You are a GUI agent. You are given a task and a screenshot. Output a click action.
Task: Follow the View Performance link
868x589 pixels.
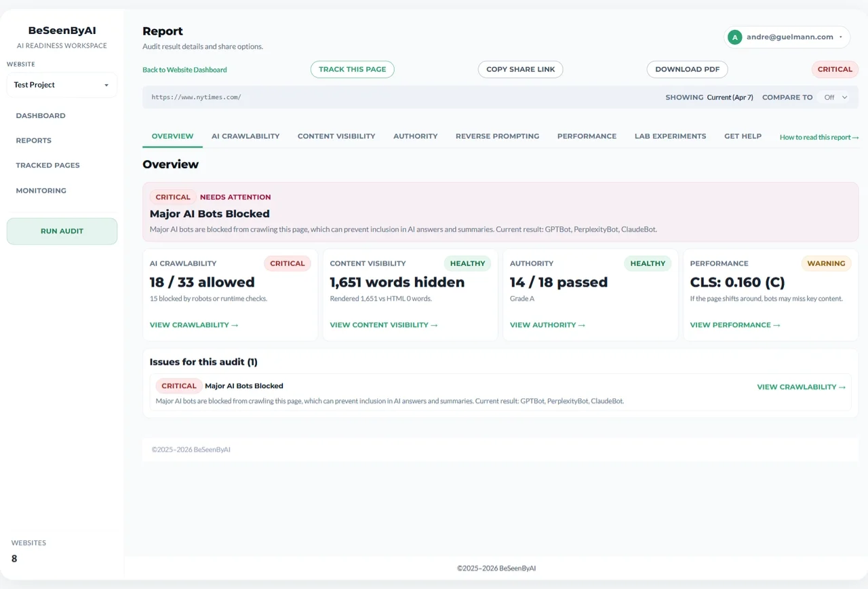pyautogui.click(x=735, y=325)
